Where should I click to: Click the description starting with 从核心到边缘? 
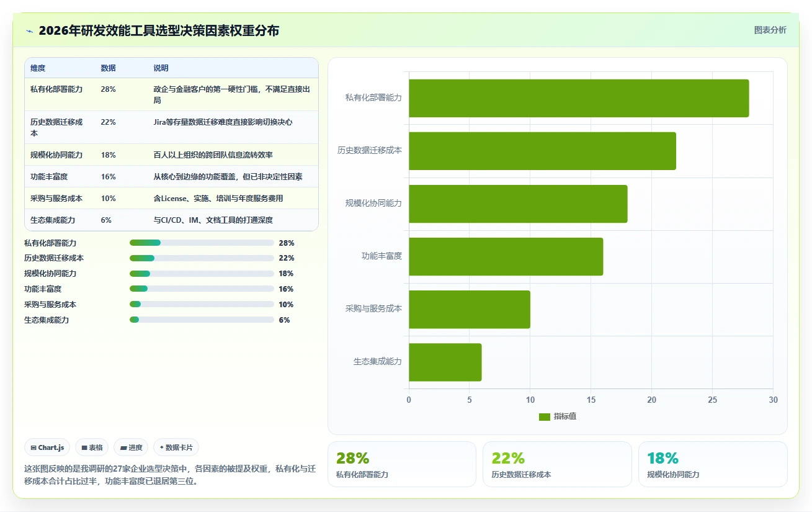point(228,177)
